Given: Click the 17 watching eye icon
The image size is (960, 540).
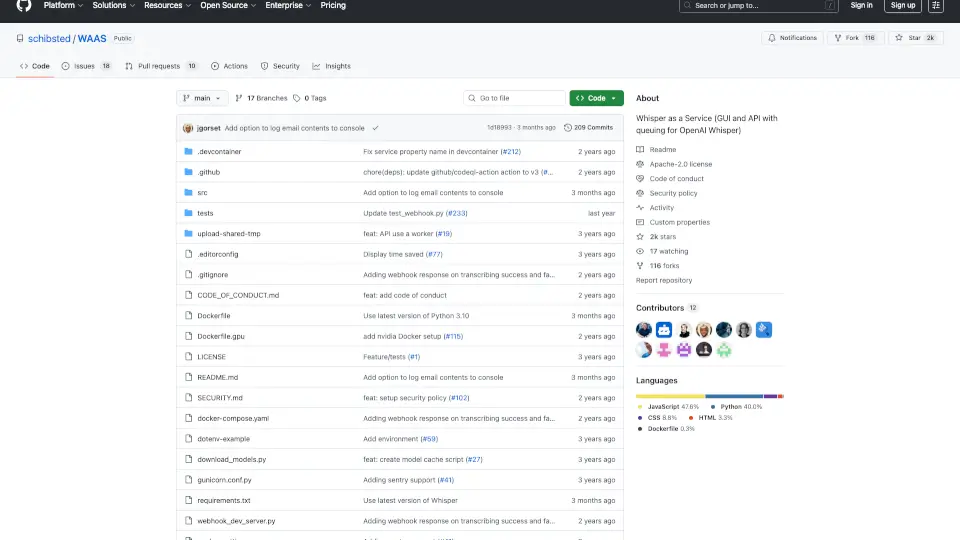Looking at the screenshot, I should coord(640,251).
